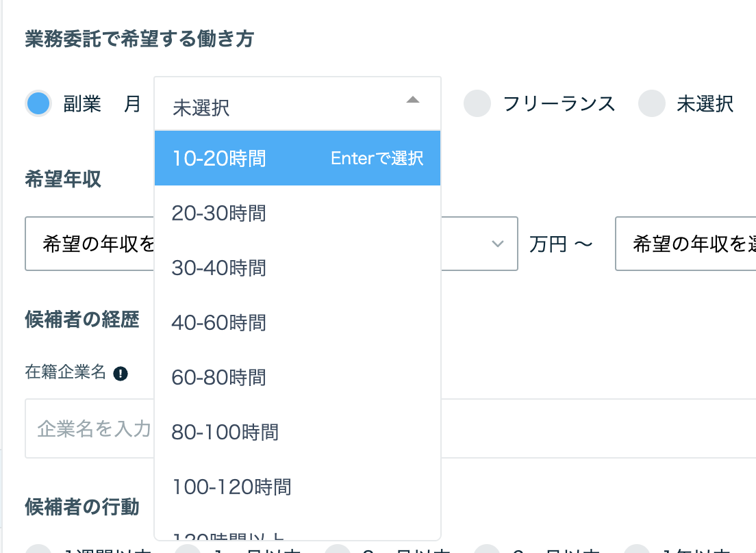The height and width of the screenshot is (553, 756).
Task: Open the maximum 希望の年収 dropdown
Action: pos(685,244)
